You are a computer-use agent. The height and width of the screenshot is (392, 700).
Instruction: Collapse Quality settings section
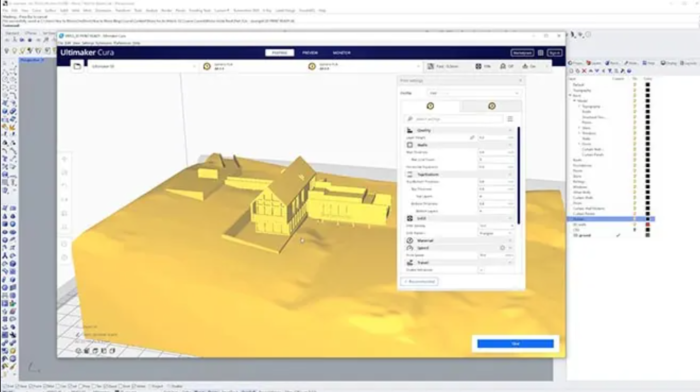click(460, 130)
